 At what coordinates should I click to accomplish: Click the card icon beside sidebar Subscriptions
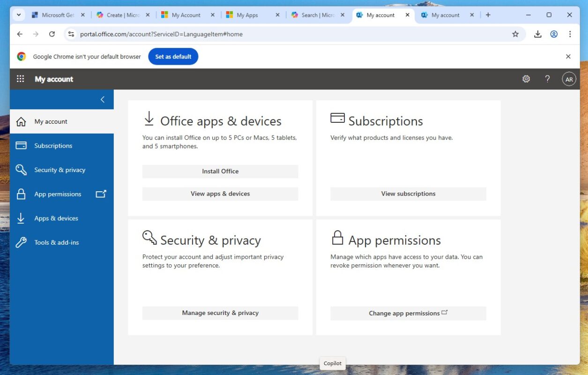21,146
